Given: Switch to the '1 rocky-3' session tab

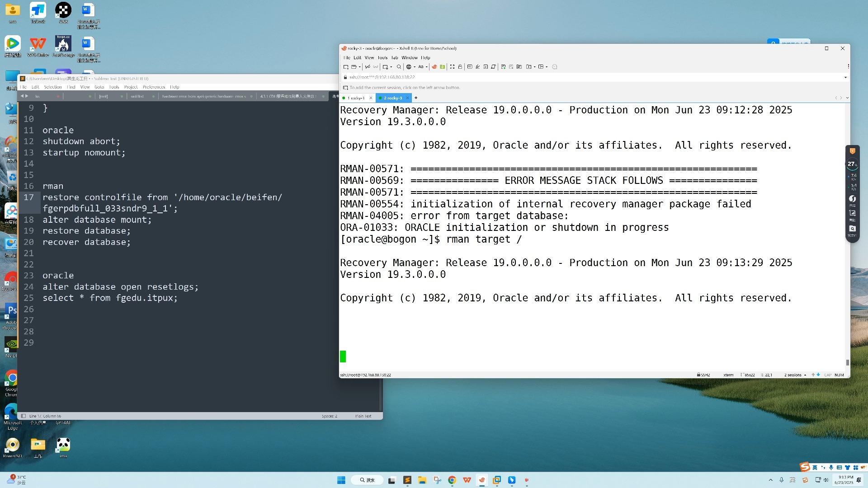Looking at the screenshot, I should click(x=356, y=98).
